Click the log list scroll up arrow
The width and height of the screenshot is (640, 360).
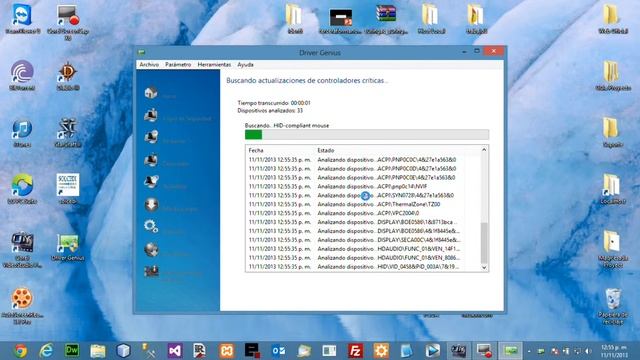pyautogui.click(x=484, y=150)
